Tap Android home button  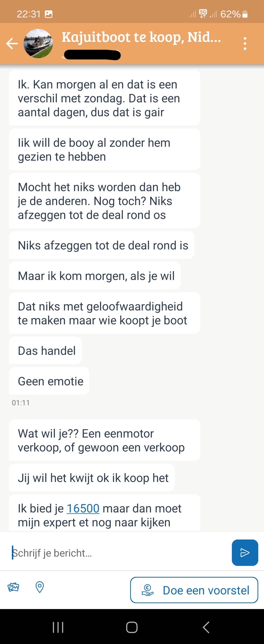pyautogui.click(x=132, y=627)
